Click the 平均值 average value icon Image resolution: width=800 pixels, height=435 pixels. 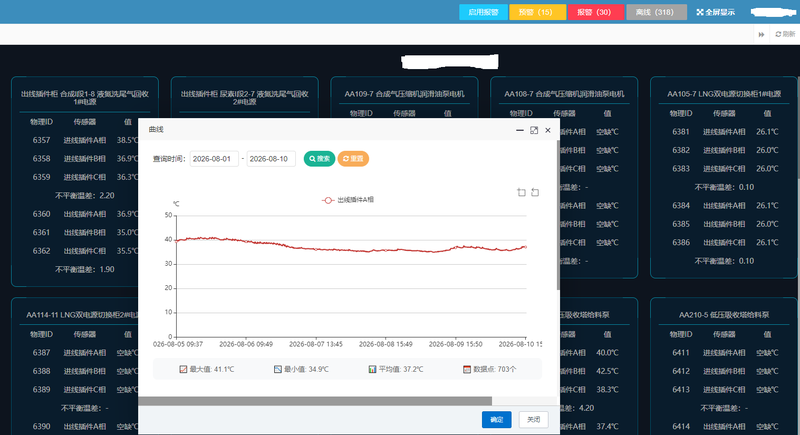coord(372,369)
